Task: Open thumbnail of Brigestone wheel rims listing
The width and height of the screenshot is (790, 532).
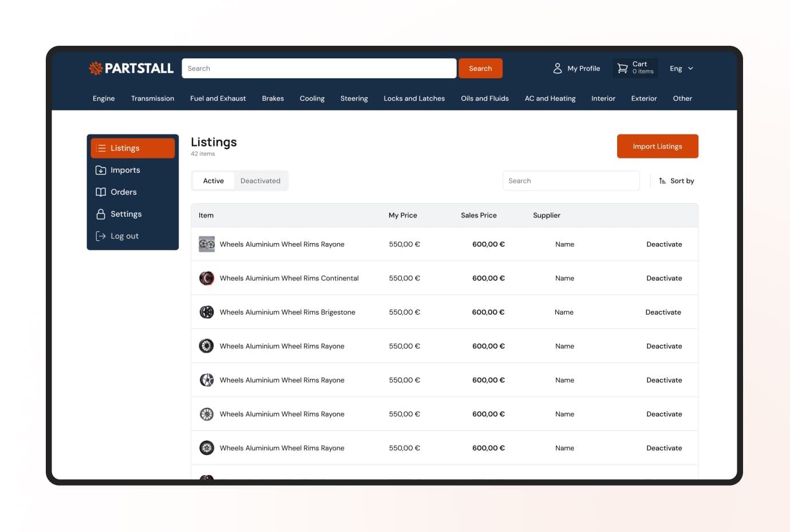Action: pyautogui.click(x=207, y=312)
